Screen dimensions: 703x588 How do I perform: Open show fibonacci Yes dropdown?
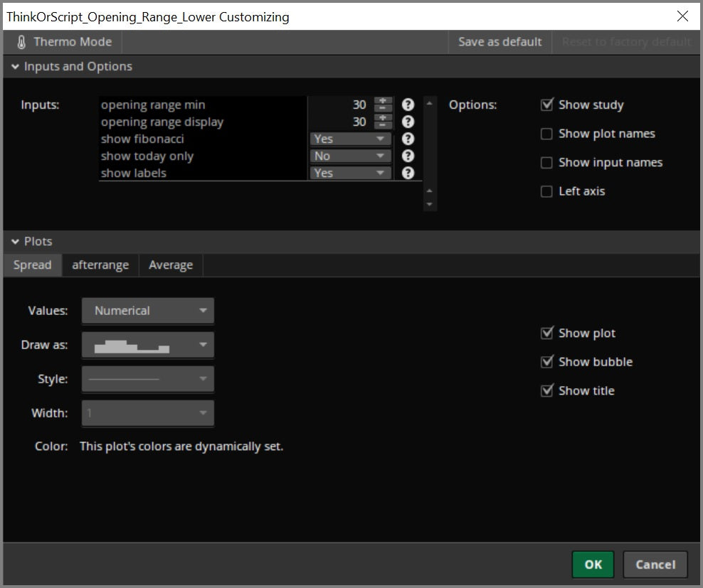(x=350, y=139)
